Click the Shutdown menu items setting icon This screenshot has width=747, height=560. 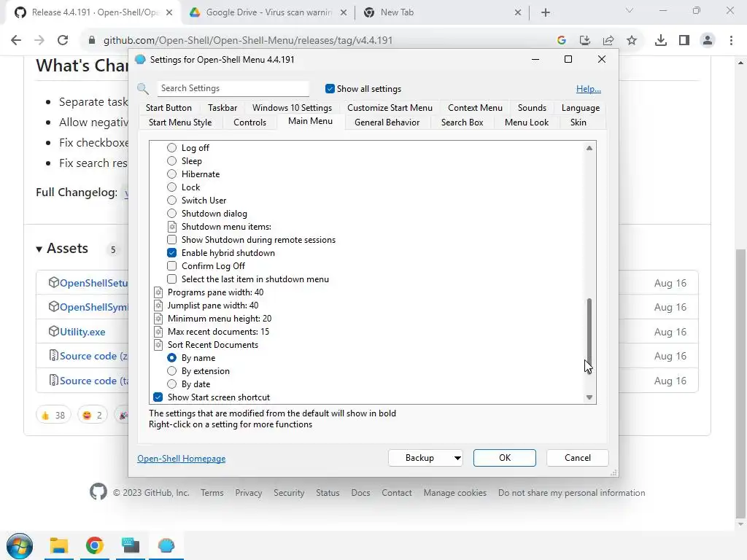click(x=172, y=227)
